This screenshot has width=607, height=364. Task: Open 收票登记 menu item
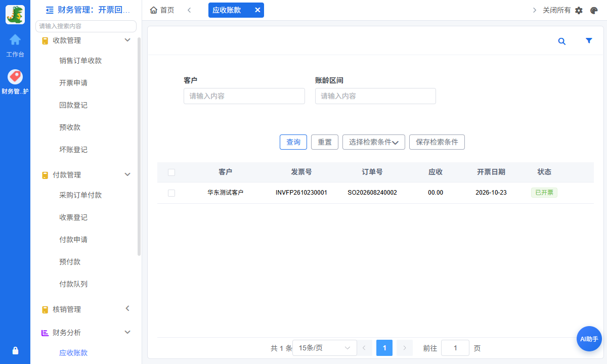coord(73,217)
